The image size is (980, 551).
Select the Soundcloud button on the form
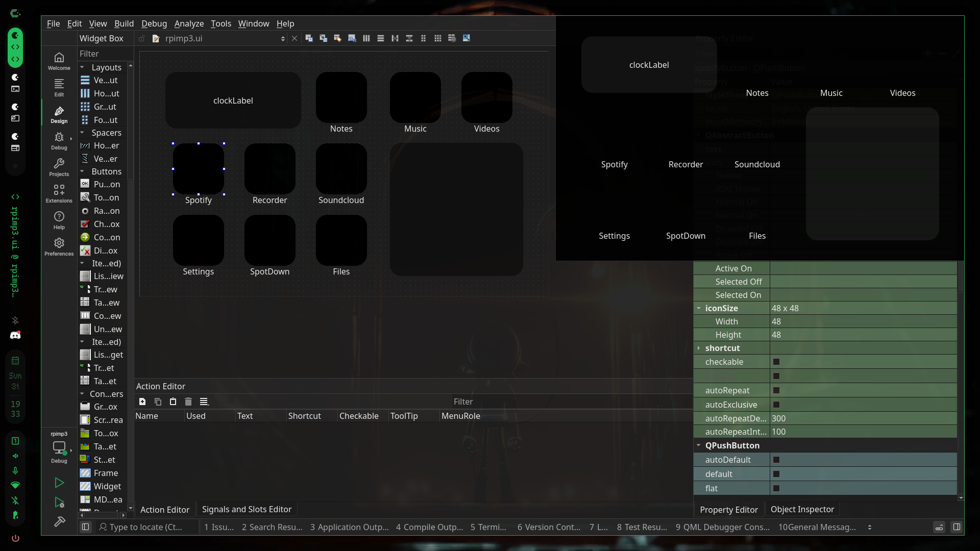click(x=341, y=169)
